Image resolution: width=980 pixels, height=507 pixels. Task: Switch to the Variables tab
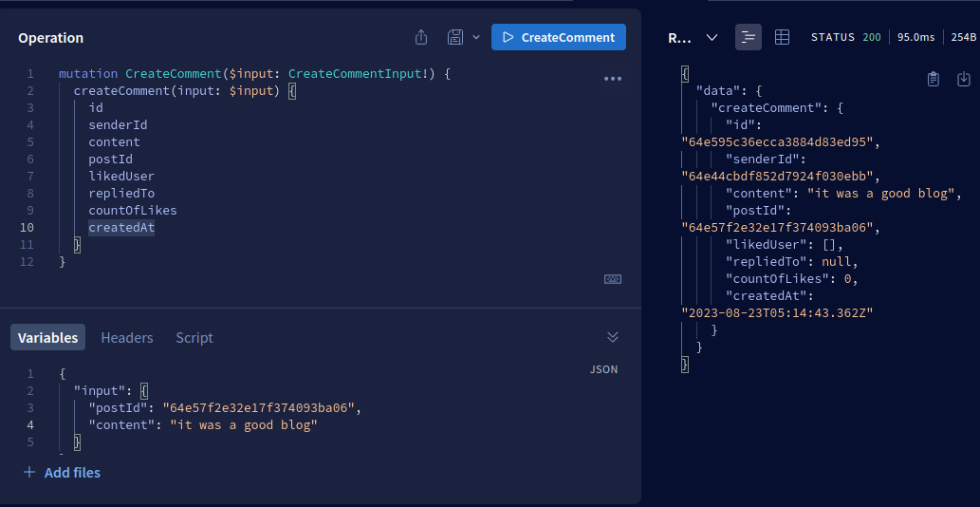click(48, 338)
